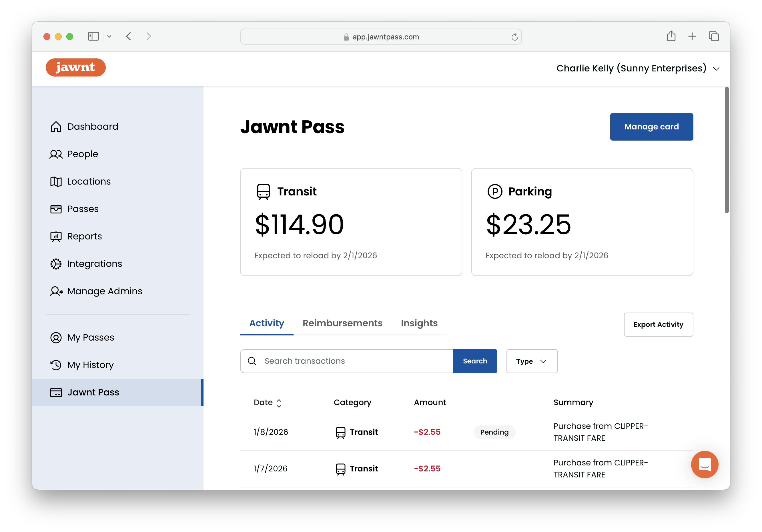Click the Manage Admins user icon

(x=56, y=291)
